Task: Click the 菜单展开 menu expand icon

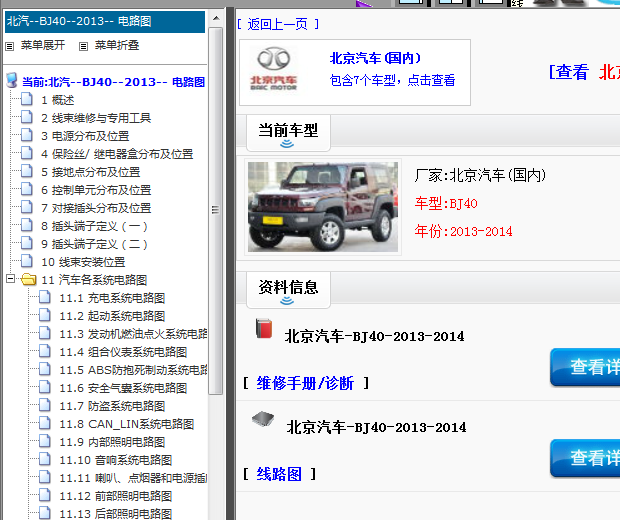Action: pyautogui.click(x=9, y=46)
